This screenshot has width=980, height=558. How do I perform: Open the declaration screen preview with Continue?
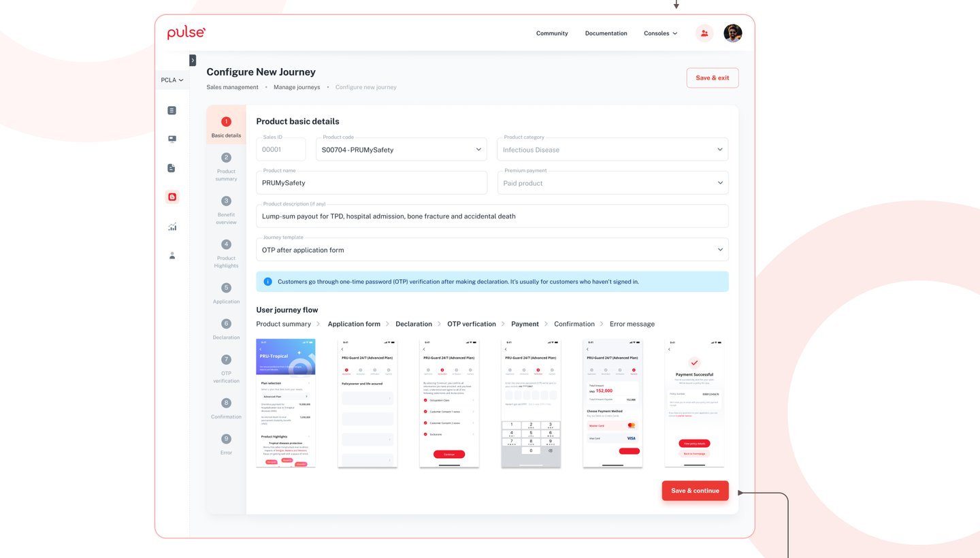click(449, 403)
